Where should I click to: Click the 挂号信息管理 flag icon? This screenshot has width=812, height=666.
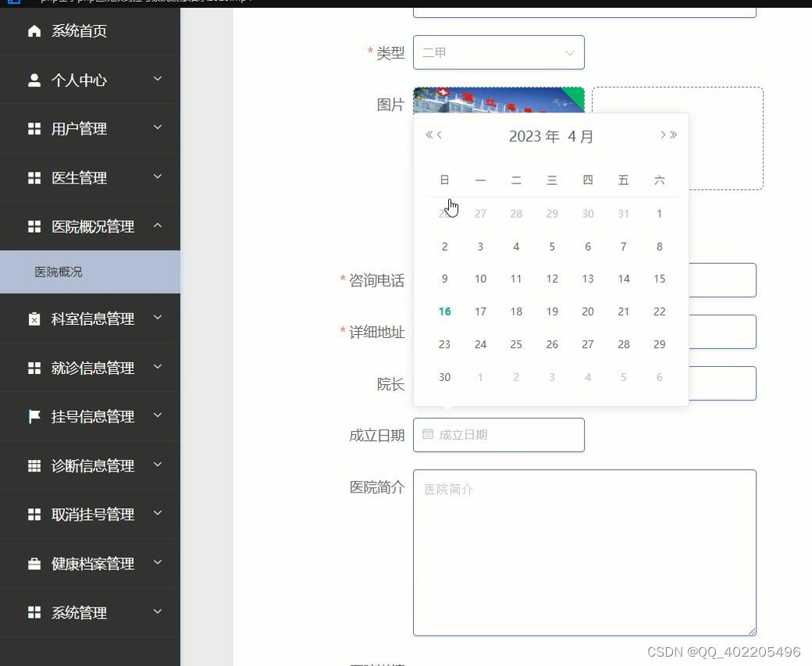(x=34, y=416)
